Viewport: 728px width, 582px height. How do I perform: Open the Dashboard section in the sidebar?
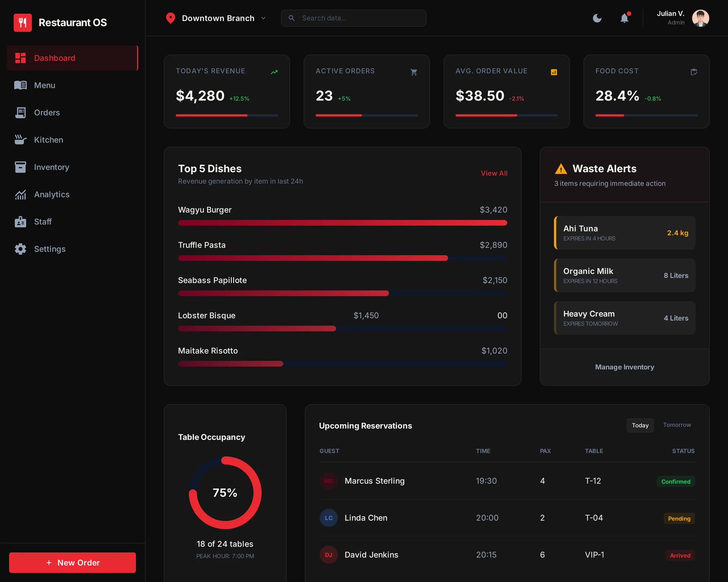(54, 58)
